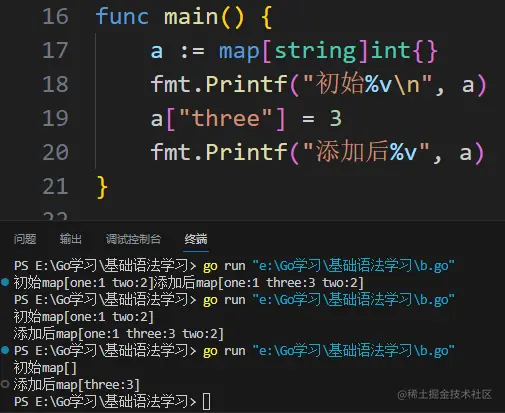Viewport: 505px width, 413px height.
Task: Click line number 19 in the gutter
Action: point(55,118)
